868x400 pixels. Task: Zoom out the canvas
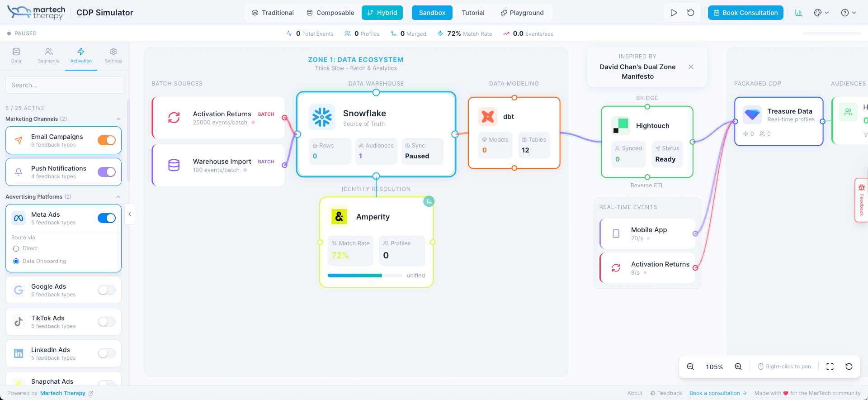point(690,367)
